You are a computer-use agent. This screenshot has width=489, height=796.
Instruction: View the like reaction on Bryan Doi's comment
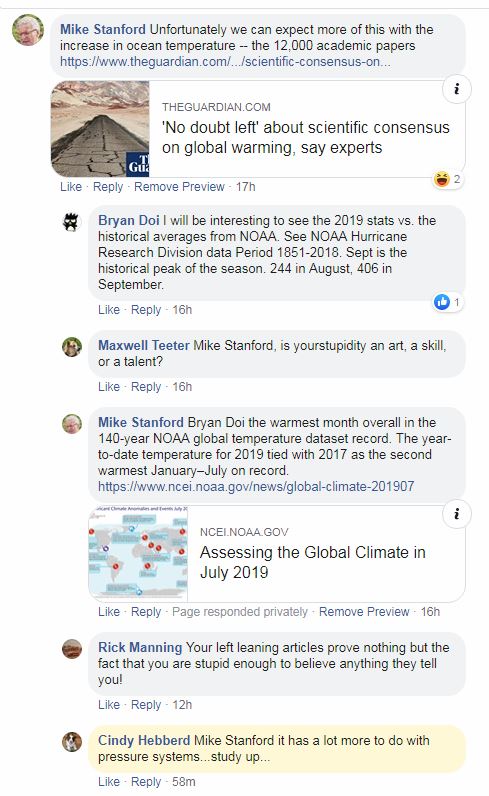448,303
